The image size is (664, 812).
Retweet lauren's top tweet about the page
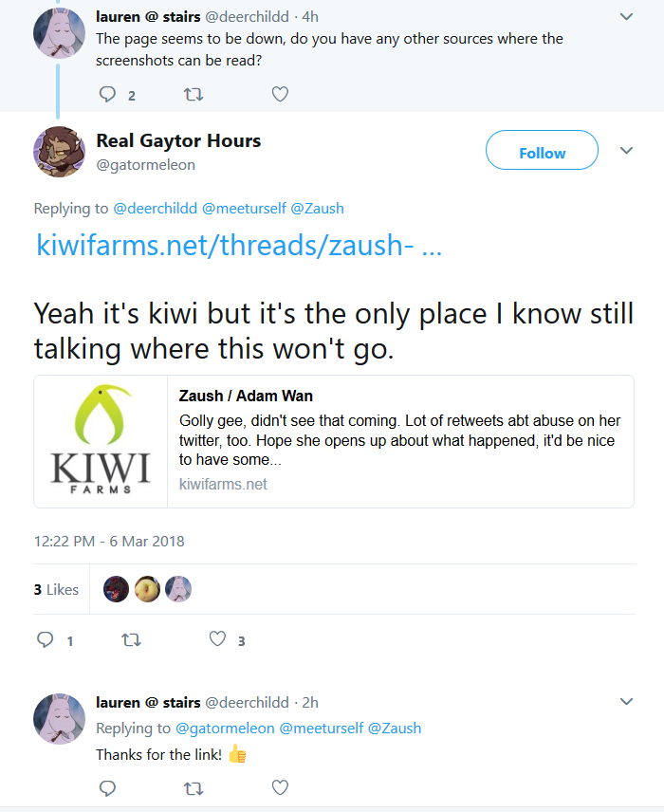[194, 94]
